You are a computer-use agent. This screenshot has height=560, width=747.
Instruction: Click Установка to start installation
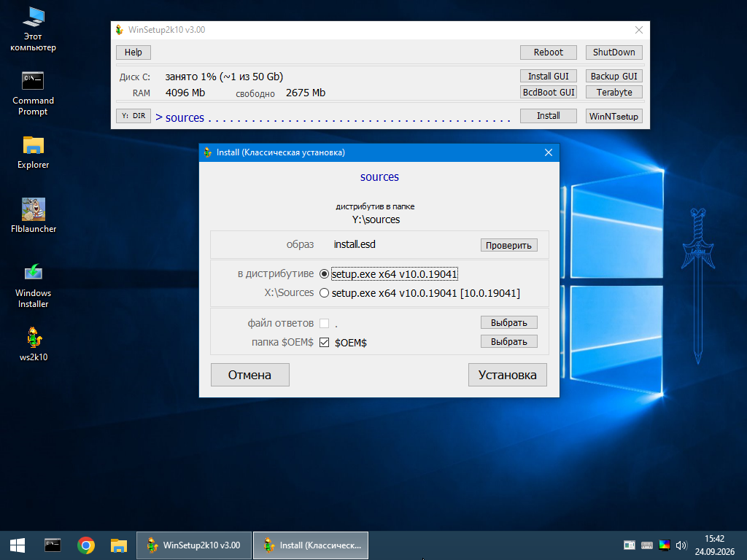(x=508, y=375)
